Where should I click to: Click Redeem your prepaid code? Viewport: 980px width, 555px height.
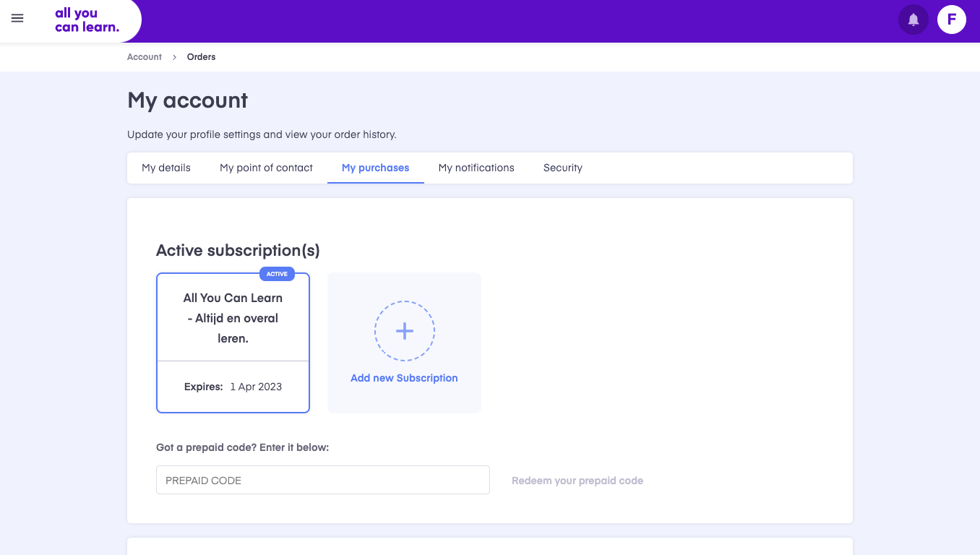click(x=577, y=481)
